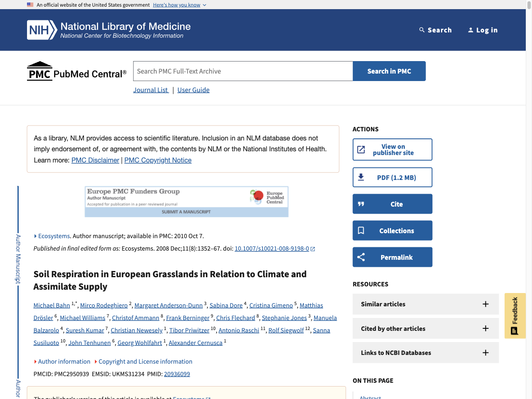532x399 pixels.
Task: Click the Permalink button
Action: (x=392, y=257)
